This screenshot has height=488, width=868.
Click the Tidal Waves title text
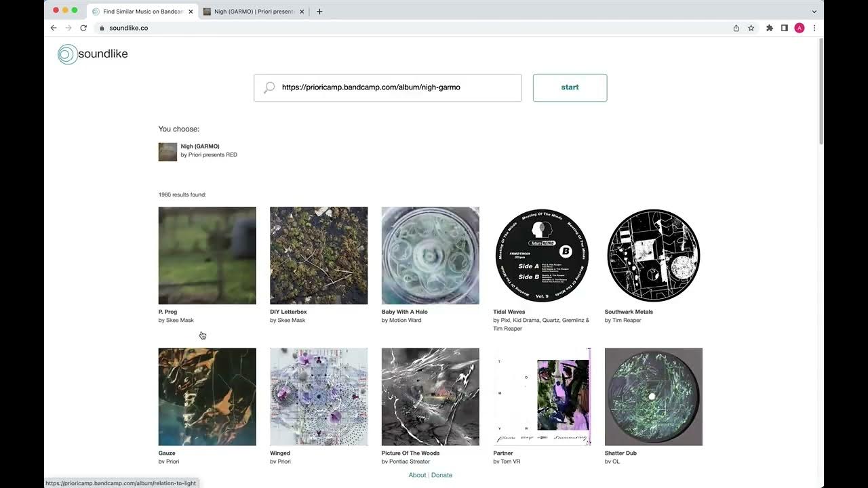tap(509, 312)
